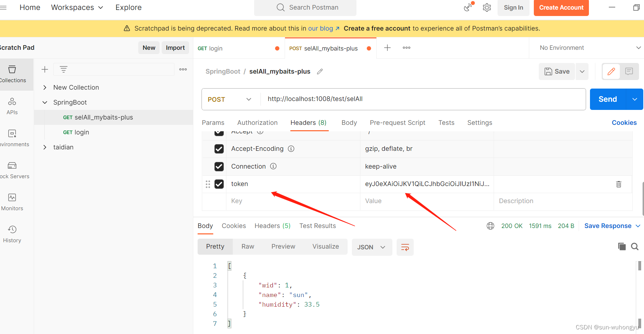644x334 pixels.
Task: Search within the response body
Action: pos(635,246)
